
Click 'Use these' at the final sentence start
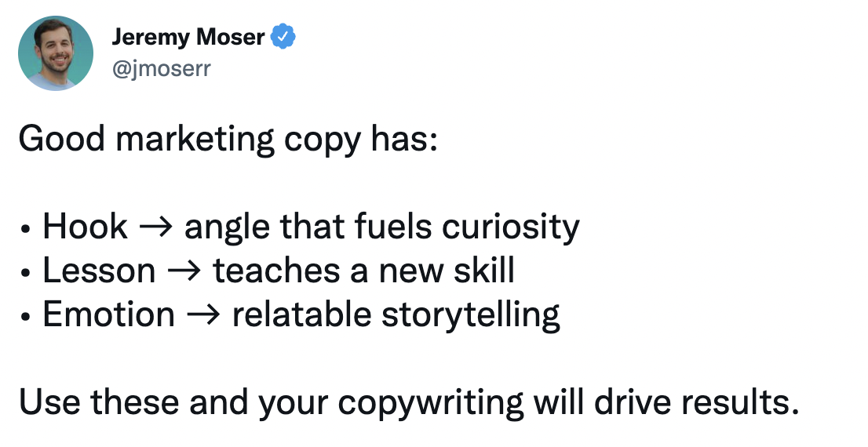coord(86,403)
